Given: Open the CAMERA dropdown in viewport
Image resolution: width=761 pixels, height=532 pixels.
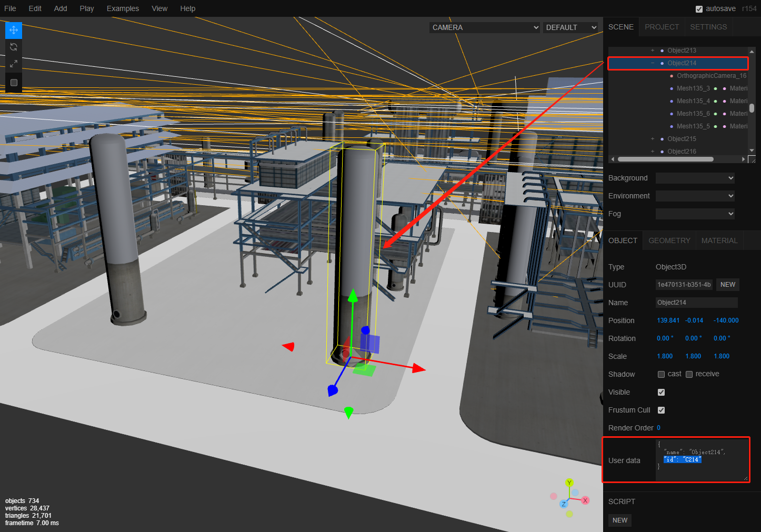Looking at the screenshot, I should coord(485,27).
